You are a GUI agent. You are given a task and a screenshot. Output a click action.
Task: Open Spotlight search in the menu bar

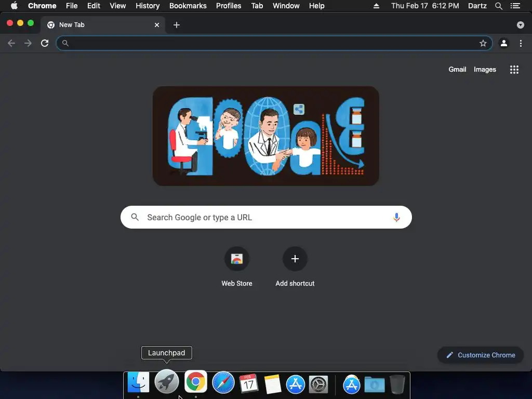click(498, 6)
